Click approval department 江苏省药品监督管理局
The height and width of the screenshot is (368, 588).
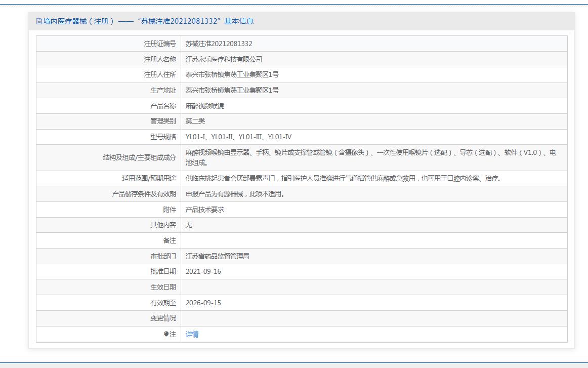(x=217, y=256)
